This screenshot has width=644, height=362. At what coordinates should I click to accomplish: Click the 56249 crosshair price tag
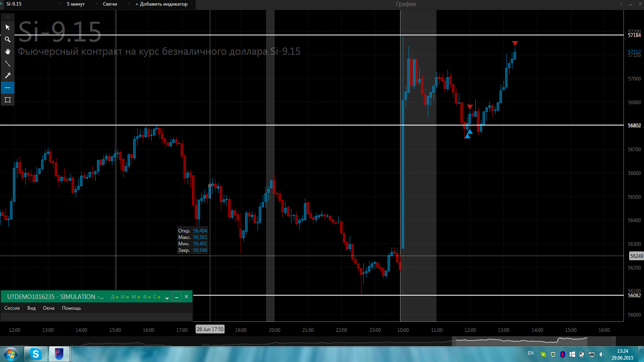click(636, 256)
